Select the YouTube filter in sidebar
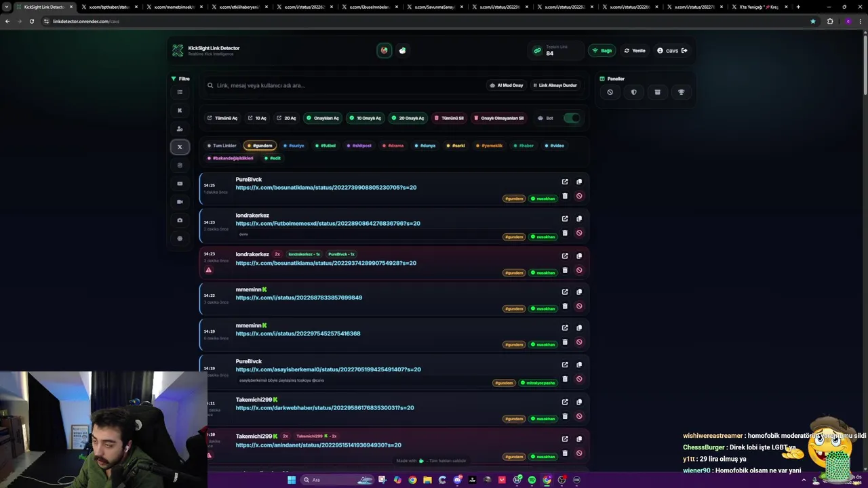Screen dimensions: 868x488 (x=180, y=184)
